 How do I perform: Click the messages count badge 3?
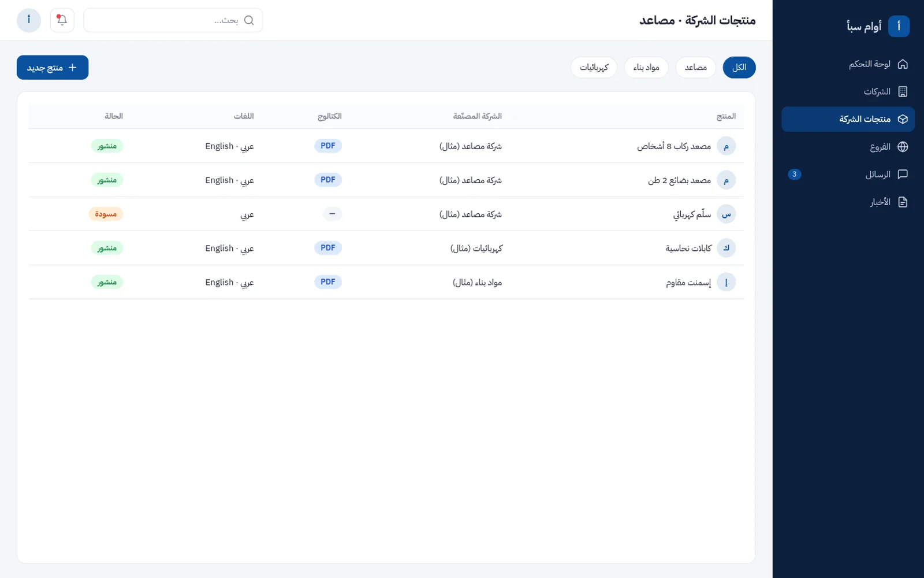click(795, 175)
